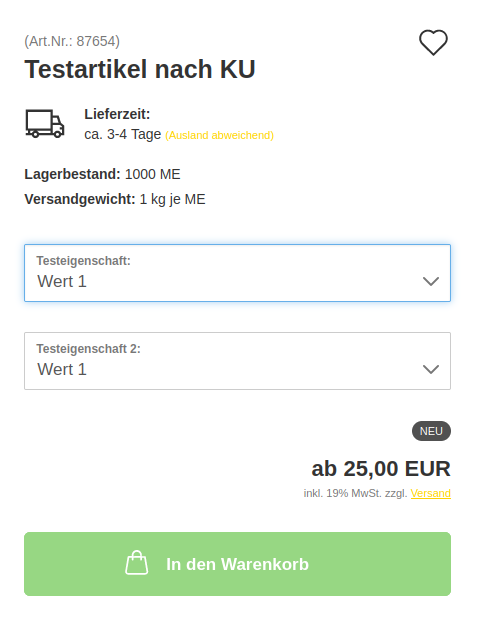Image resolution: width=480 pixels, height=627 pixels.
Task: Expand chevron of the Testeigenschaft dropdown
Action: tap(431, 281)
